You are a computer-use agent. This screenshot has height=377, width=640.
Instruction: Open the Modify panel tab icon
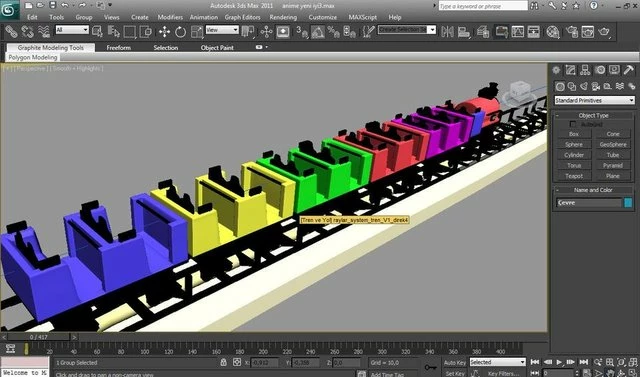(x=571, y=70)
